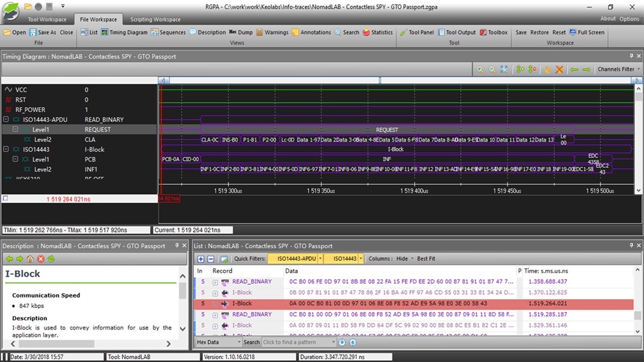The image size is (644, 362).
Task: Open the Hex Data search type dropdown
Action: tap(219, 342)
